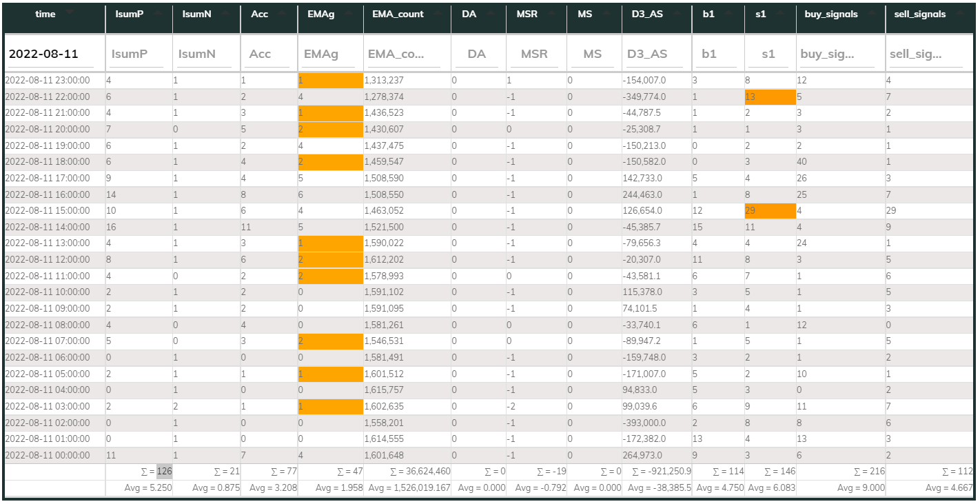Select the time cell 2022-08-11 23:00:00
This screenshot has height=504, width=980.
point(54,80)
